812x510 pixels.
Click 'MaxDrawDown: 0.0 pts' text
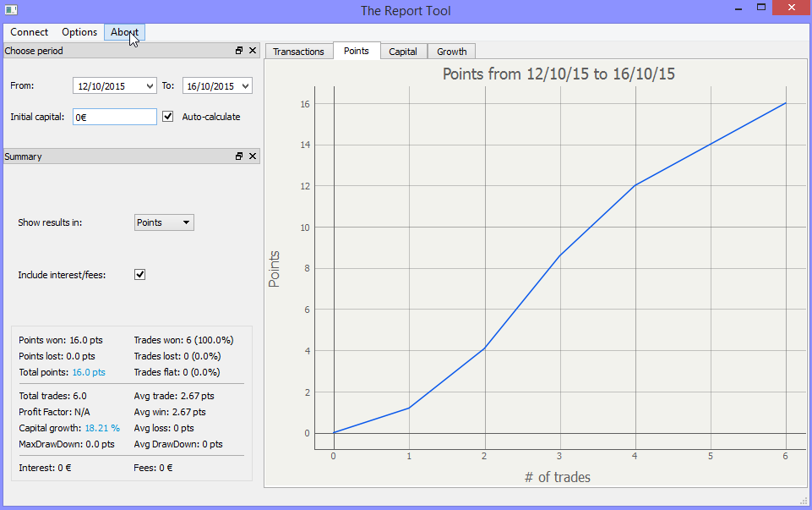coord(67,444)
